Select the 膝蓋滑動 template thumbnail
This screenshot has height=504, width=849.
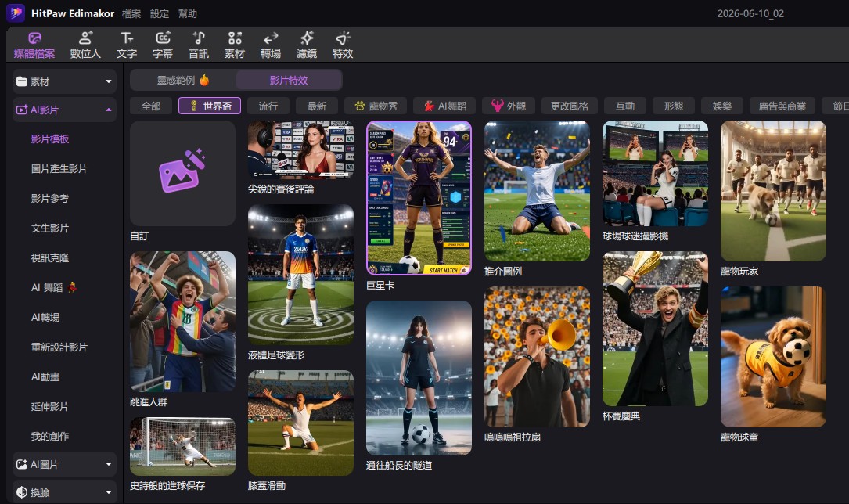click(x=300, y=423)
